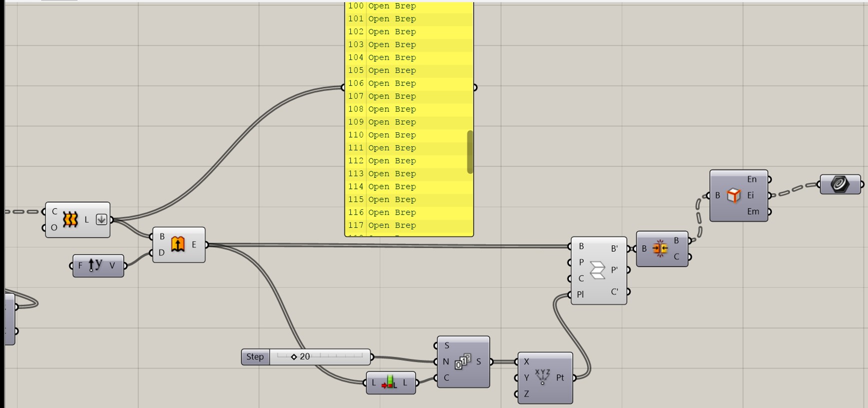Select the Brep Join component icon
This screenshot has width=868, height=408.
[x=660, y=248]
